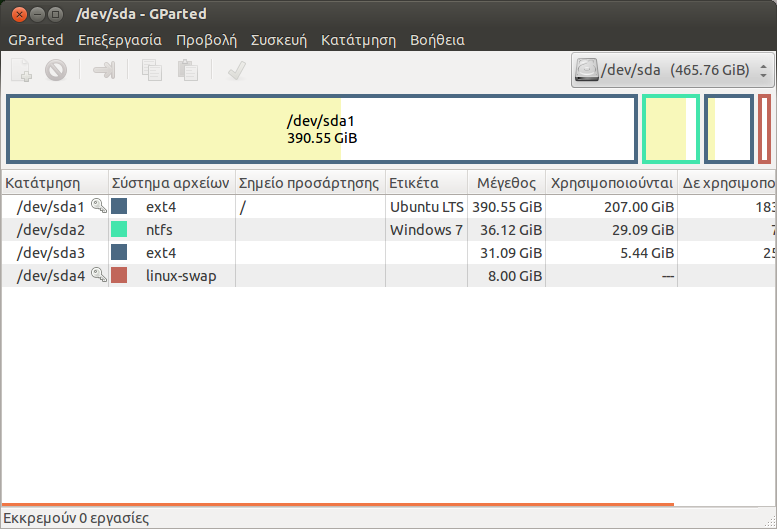Click the Resize/Move partition toolbar icon

(104, 70)
